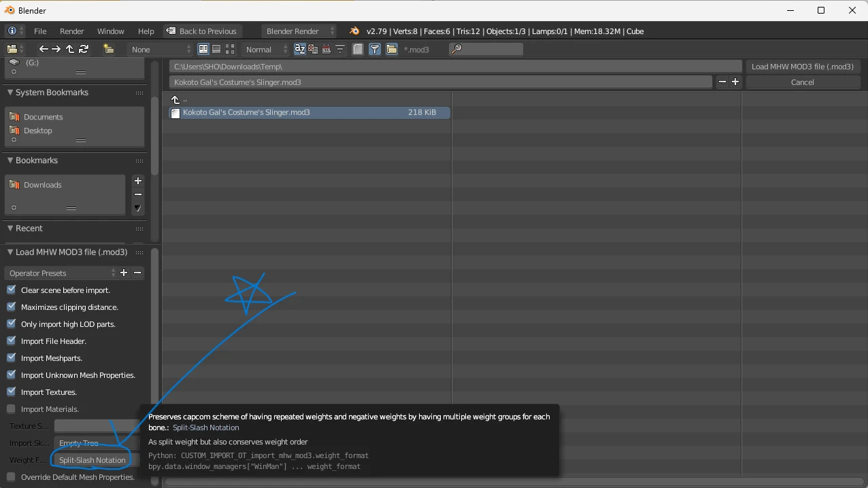Remove operator preset minus button
Viewport: 868px width, 488px height.
click(137, 273)
